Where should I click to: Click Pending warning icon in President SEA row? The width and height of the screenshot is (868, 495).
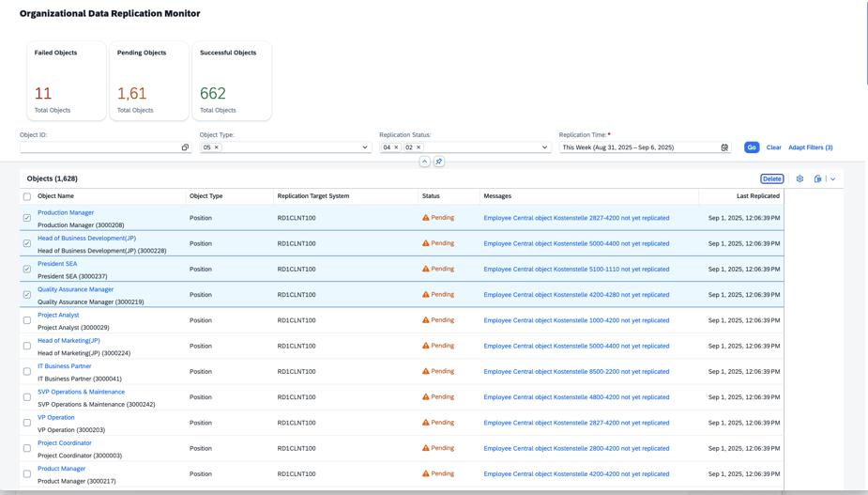click(x=426, y=269)
